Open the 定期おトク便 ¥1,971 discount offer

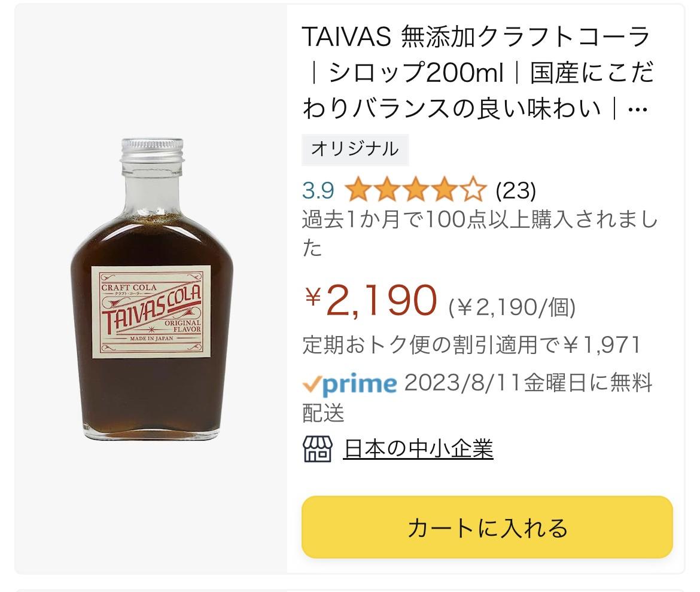pyautogui.click(x=471, y=345)
